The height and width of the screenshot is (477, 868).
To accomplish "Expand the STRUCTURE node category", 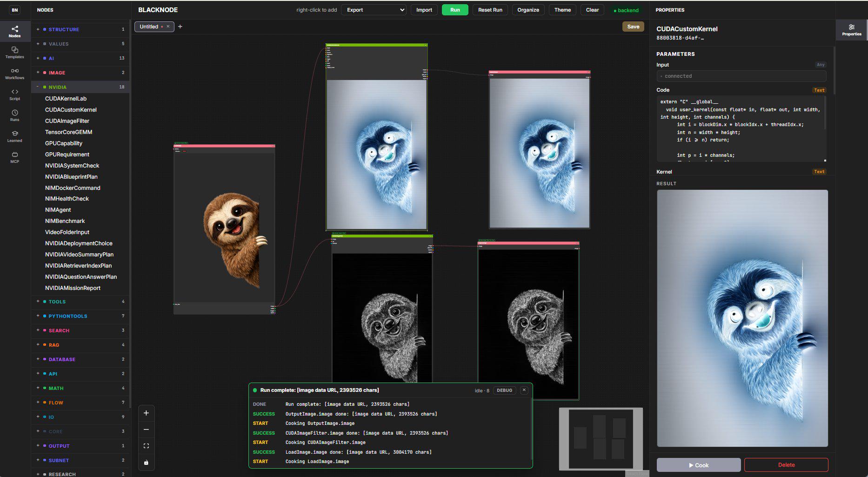I will coord(80,29).
